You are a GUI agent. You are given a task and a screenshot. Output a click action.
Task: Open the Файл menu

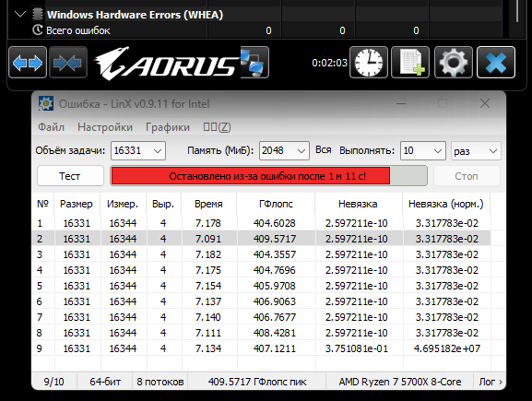pyautogui.click(x=51, y=127)
